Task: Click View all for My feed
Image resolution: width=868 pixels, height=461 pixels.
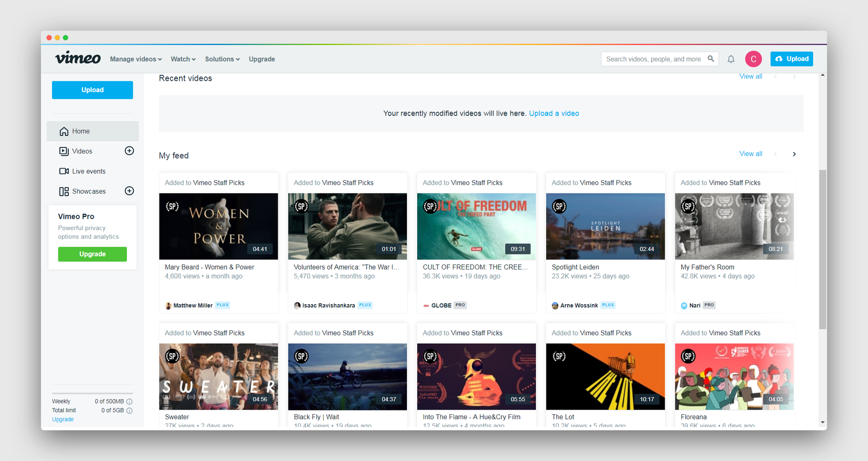Action: click(751, 154)
